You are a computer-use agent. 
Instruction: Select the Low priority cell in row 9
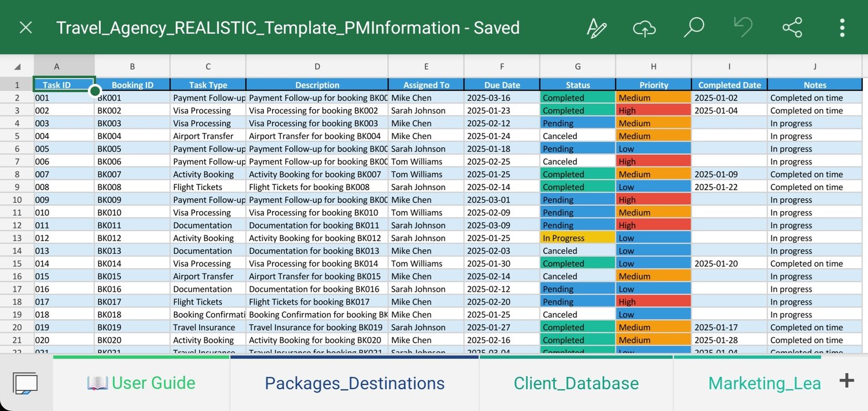pos(654,187)
